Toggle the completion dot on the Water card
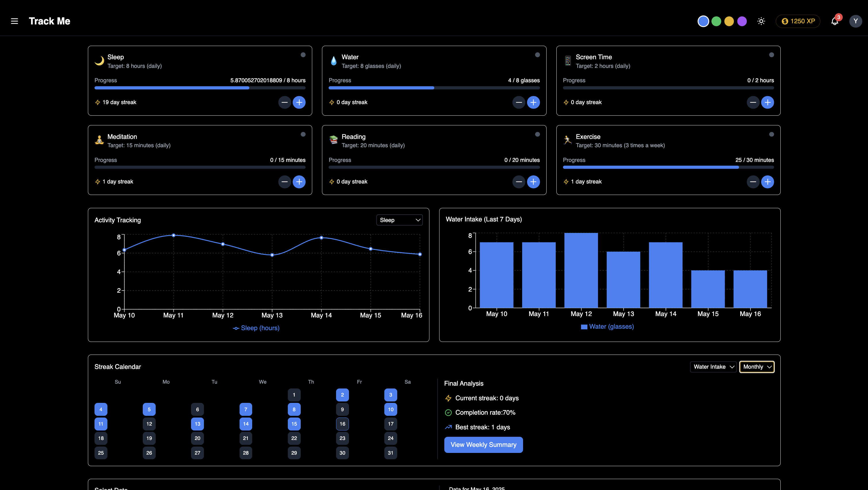 click(x=537, y=55)
